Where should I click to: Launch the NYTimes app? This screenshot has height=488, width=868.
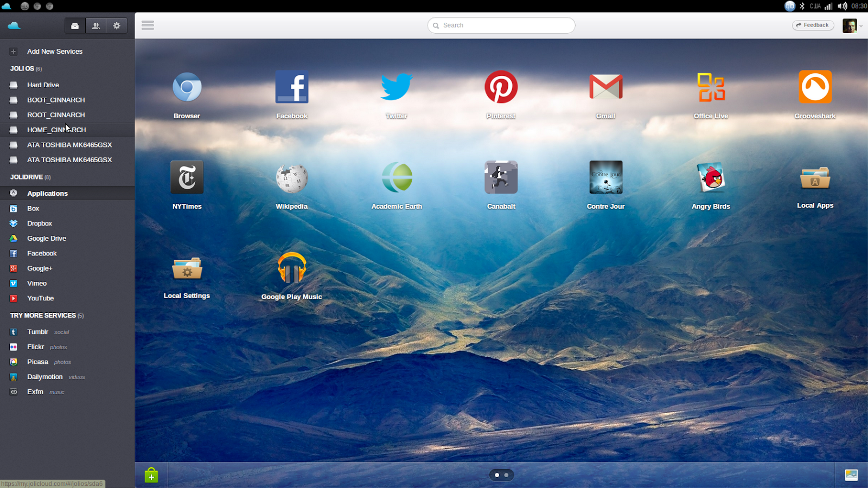[187, 177]
